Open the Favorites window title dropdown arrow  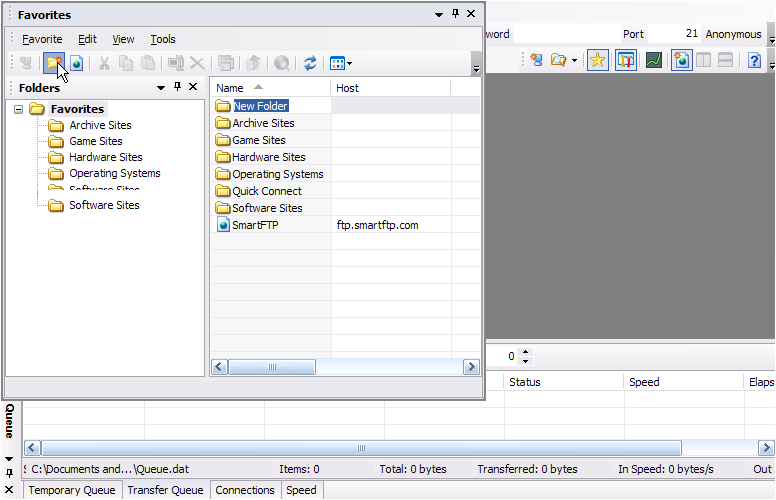click(438, 14)
